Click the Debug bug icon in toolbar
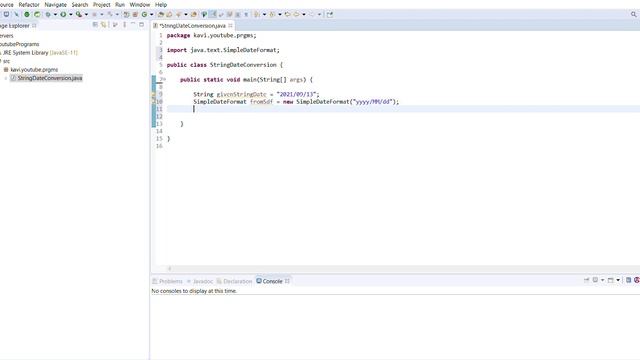 point(48,14)
